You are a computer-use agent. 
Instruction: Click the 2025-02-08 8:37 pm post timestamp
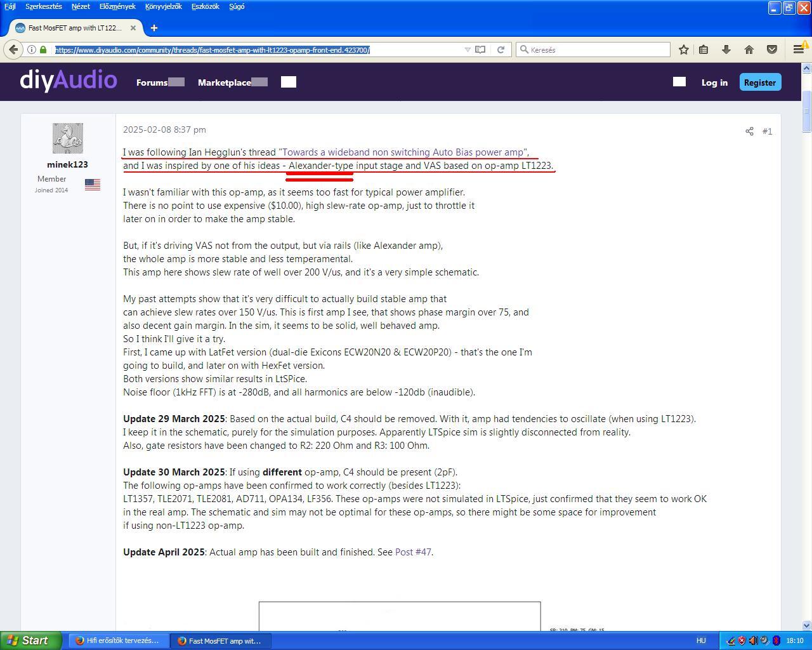164,129
